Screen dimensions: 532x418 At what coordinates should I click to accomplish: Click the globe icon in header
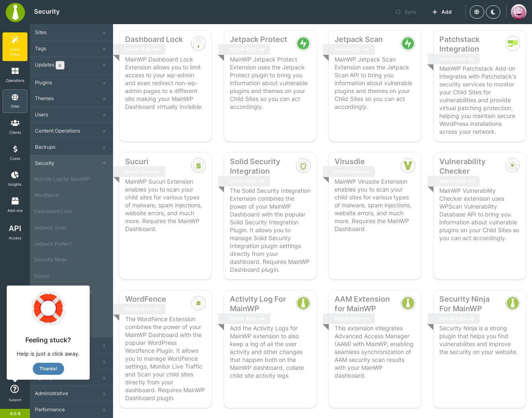click(477, 12)
